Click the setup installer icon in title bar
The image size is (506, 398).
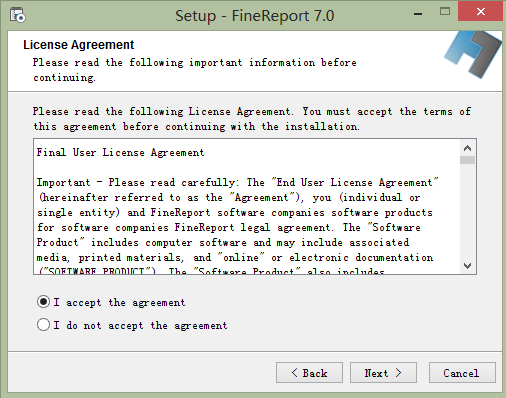(x=17, y=15)
